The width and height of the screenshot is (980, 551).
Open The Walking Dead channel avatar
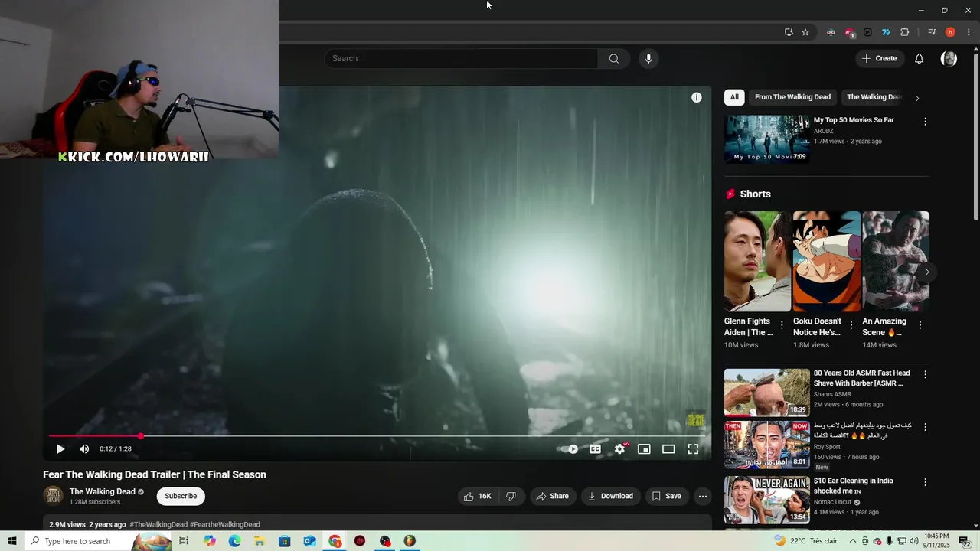point(53,496)
